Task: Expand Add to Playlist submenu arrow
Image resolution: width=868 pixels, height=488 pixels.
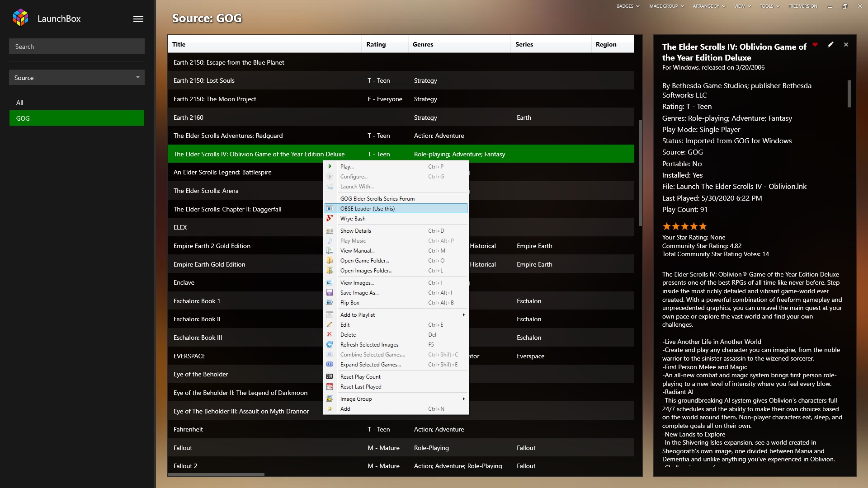Action: click(x=463, y=314)
